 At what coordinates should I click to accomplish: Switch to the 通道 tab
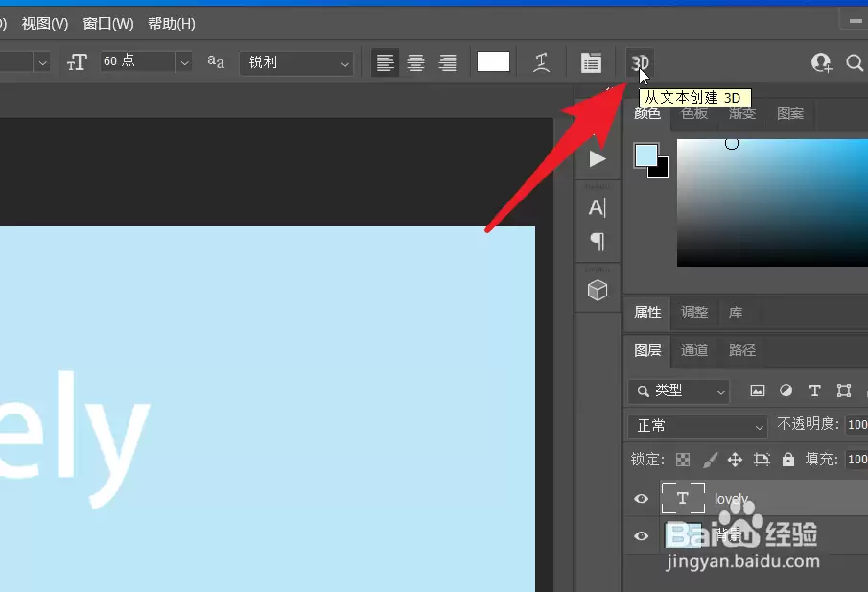(x=694, y=350)
